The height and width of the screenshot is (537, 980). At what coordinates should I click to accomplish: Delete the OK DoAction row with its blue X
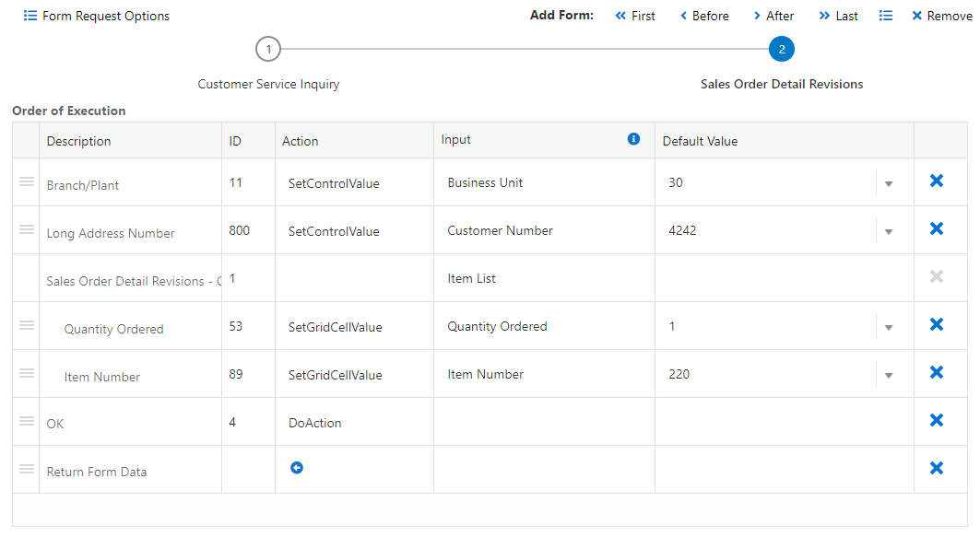coord(936,420)
